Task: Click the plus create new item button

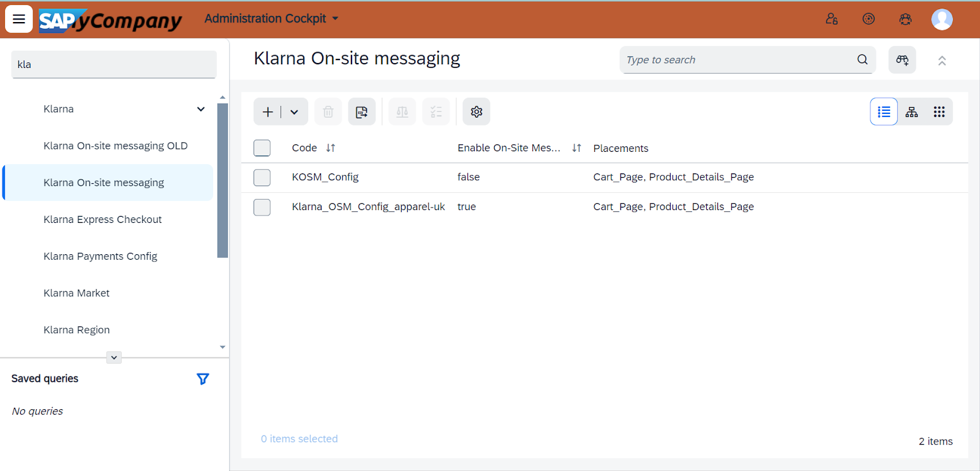Action: pyautogui.click(x=268, y=111)
